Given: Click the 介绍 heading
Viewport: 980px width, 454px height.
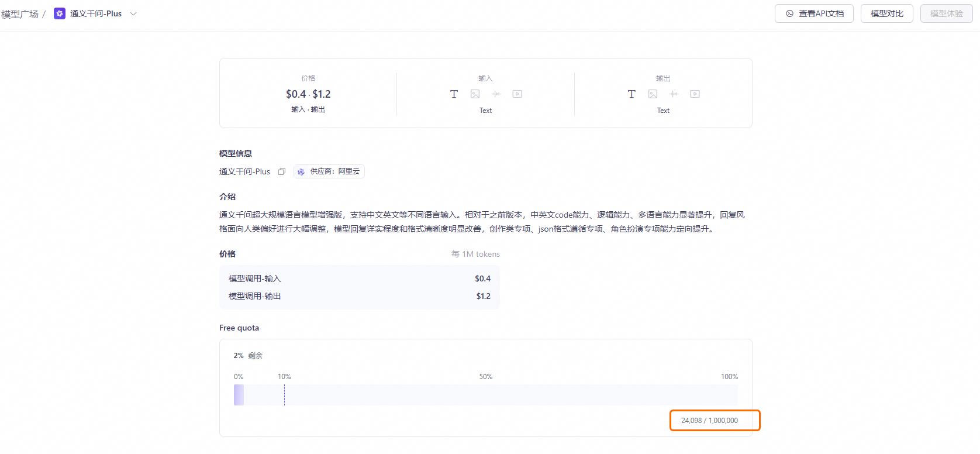Looking at the screenshot, I should [x=227, y=197].
